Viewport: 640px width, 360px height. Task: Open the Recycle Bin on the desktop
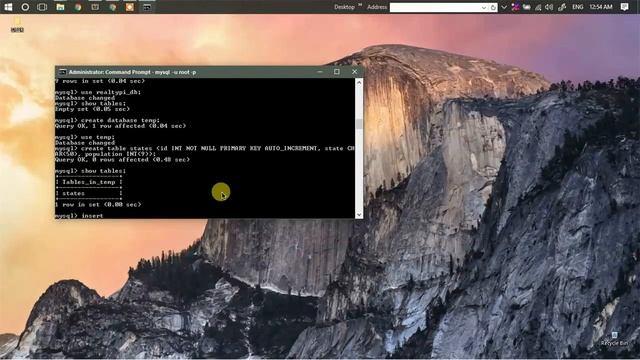pos(614,339)
